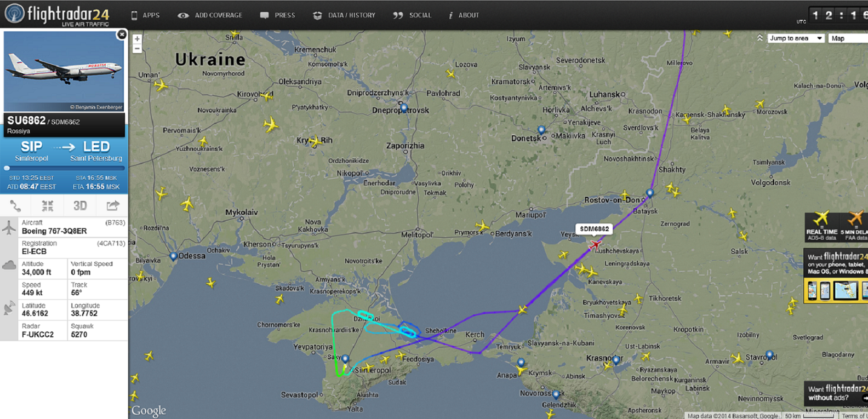The height and width of the screenshot is (419, 868).
Task: Click the Odessa airport blue pin
Action: (x=173, y=256)
